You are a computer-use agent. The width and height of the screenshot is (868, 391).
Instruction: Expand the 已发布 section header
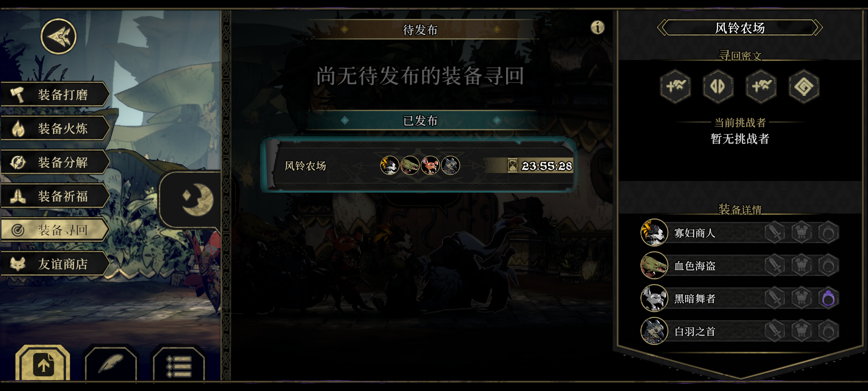(x=421, y=120)
